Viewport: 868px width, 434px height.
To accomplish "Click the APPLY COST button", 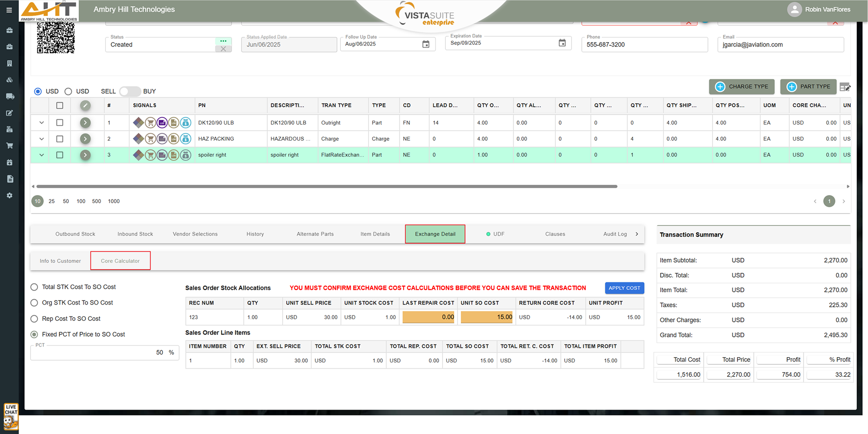I will [624, 288].
